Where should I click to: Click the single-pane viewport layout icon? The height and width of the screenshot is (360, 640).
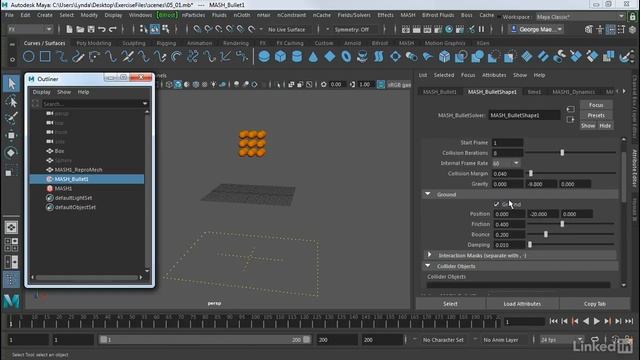(11, 227)
